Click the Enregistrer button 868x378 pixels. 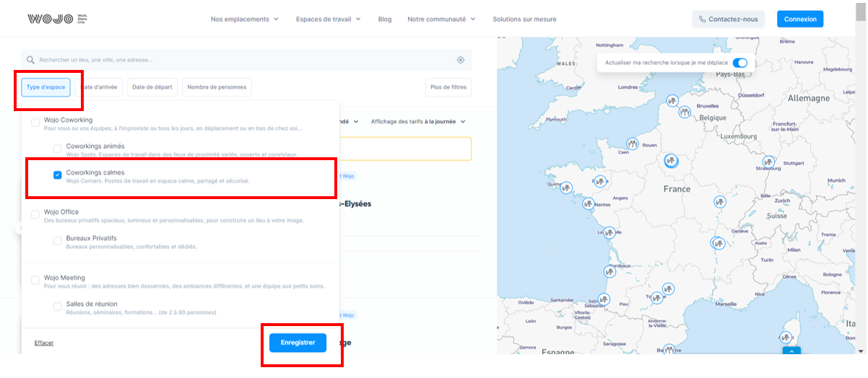(298, 343)
